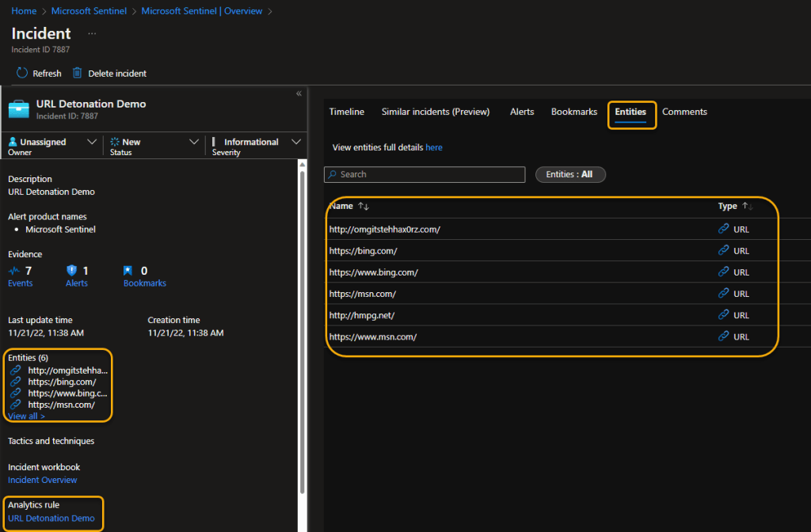Click URL type icon in https://bing.com/ row
This screenshot has height=532, width=811.
pyautogui.click(x=724, y=250)
